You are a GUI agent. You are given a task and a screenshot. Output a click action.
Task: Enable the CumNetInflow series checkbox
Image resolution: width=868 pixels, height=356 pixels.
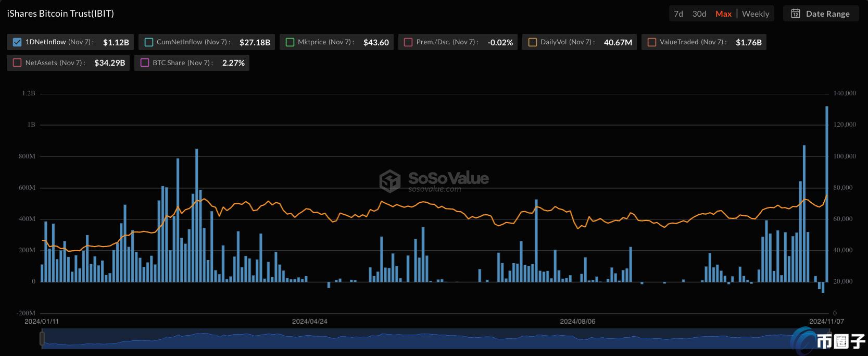[x=149, y=42]
